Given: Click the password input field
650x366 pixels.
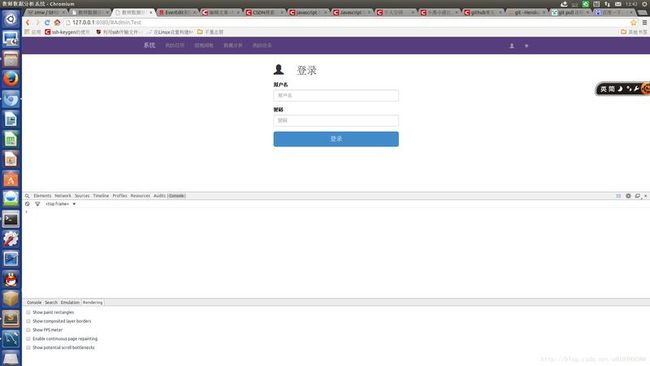Looking at the screenshot, I should tap(336, 121).
